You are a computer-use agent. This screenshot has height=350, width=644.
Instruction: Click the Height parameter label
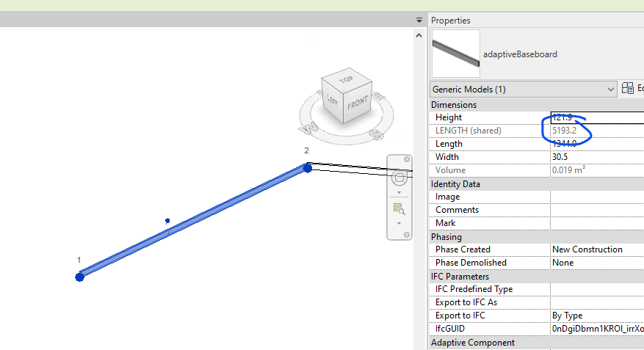point(449,117)
